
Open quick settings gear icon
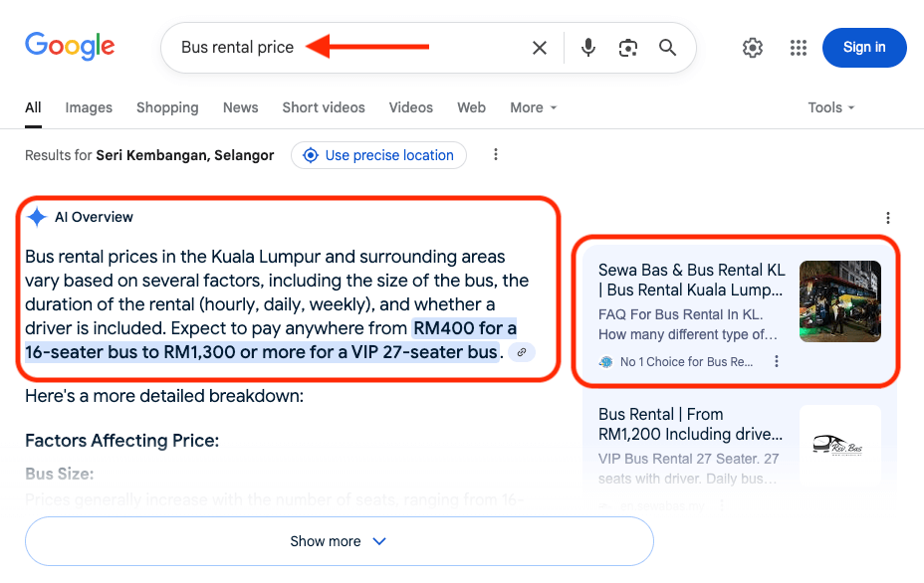pyautogui.click(x=753, y=48)
